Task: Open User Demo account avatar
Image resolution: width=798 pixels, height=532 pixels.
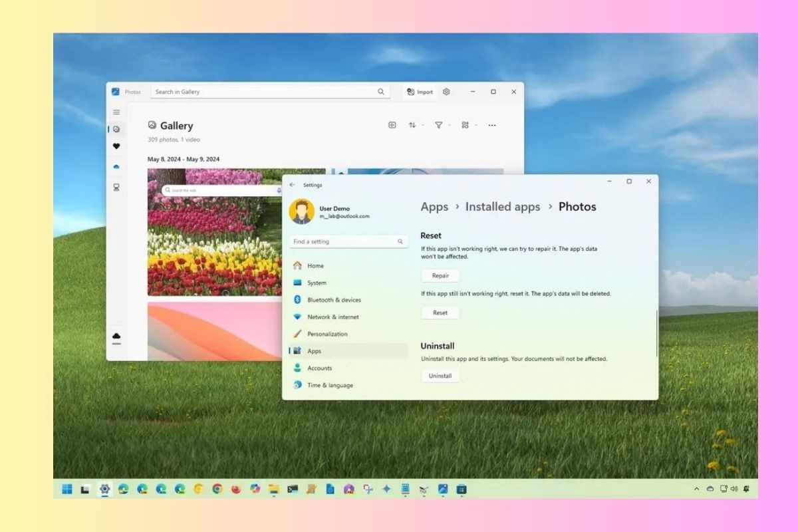Action: (x=302, y=211)
